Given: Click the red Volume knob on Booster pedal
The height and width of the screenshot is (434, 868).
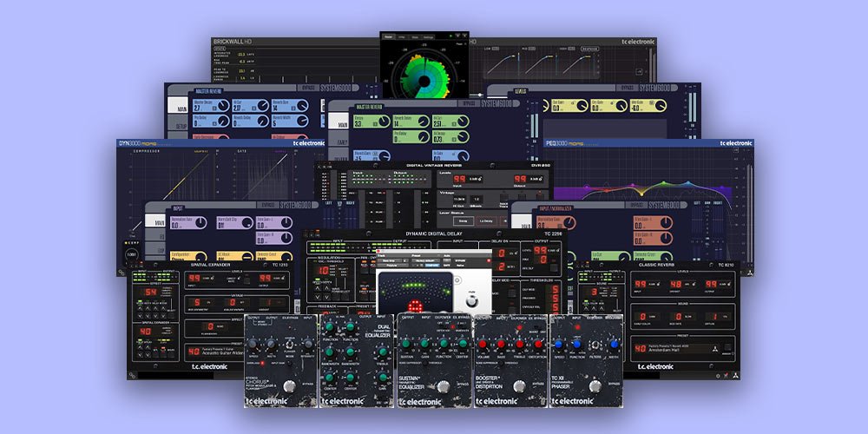Looking at the screenshot, I should pyautogui.click(x=483, y=343).
